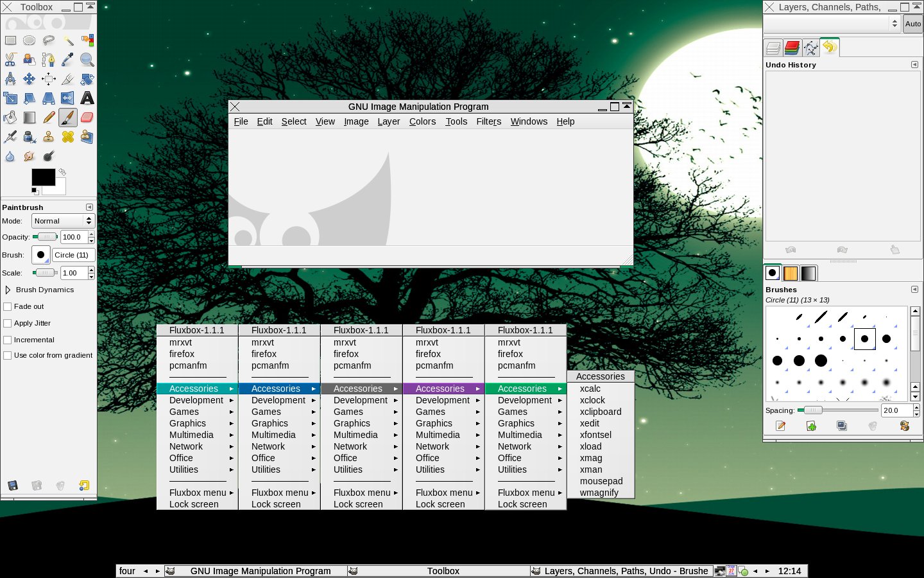Enable the Fade out checkbox
924x578 pixels.
pos(8,307)
